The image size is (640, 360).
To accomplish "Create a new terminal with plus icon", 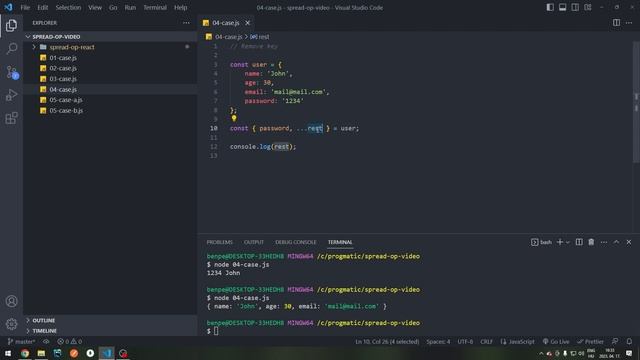I will click(x=560, y=242).
